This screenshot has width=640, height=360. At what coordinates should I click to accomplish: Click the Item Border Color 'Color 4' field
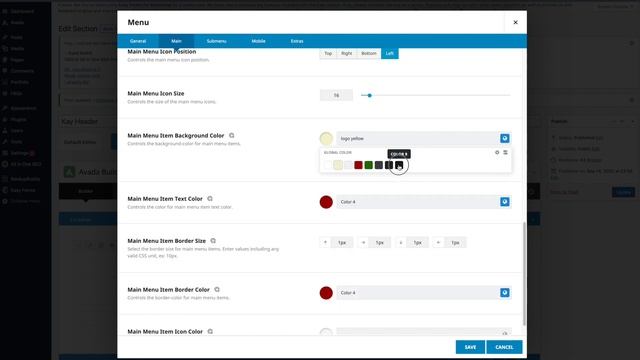[417, 293]
